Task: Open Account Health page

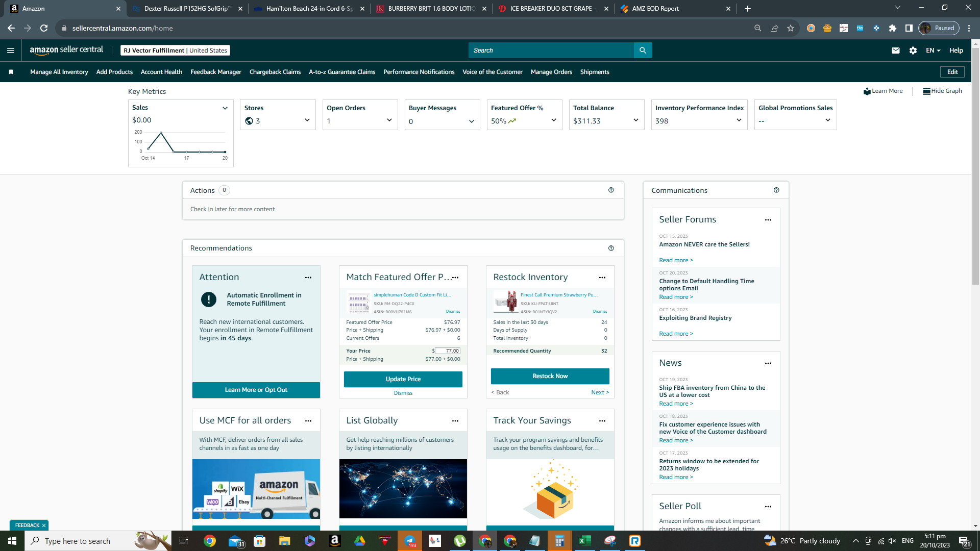Action: 161,72
